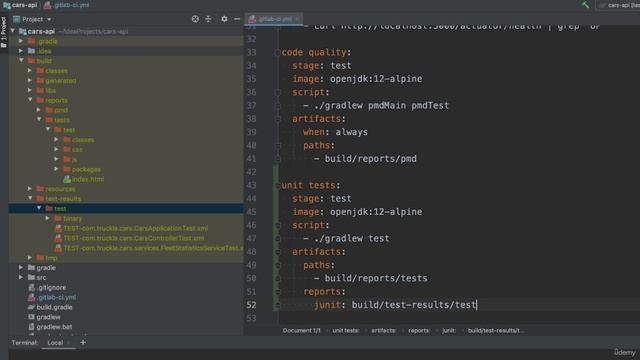Click the build hammer icon in top toolbar

(x=585, y=5)
